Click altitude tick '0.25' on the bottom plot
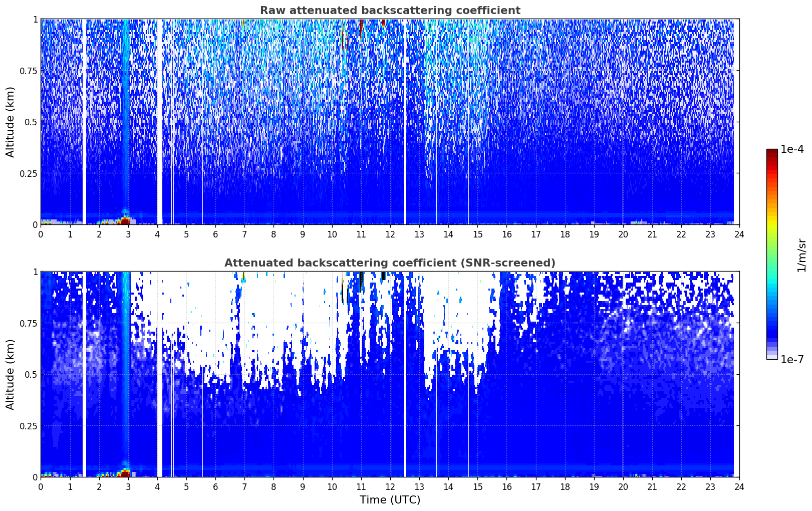Screen dimensions: 812x511 [x=29, y=426]
